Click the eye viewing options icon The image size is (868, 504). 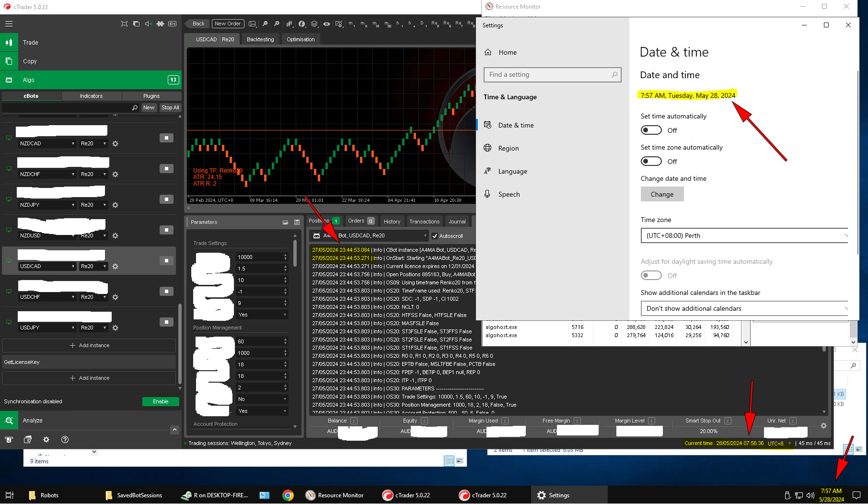pyautogui.click(x=326, y=23)
